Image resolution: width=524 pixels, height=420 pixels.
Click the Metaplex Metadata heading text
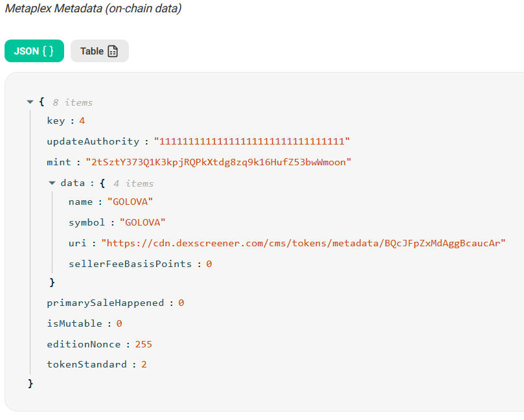(x=93, y=9)
